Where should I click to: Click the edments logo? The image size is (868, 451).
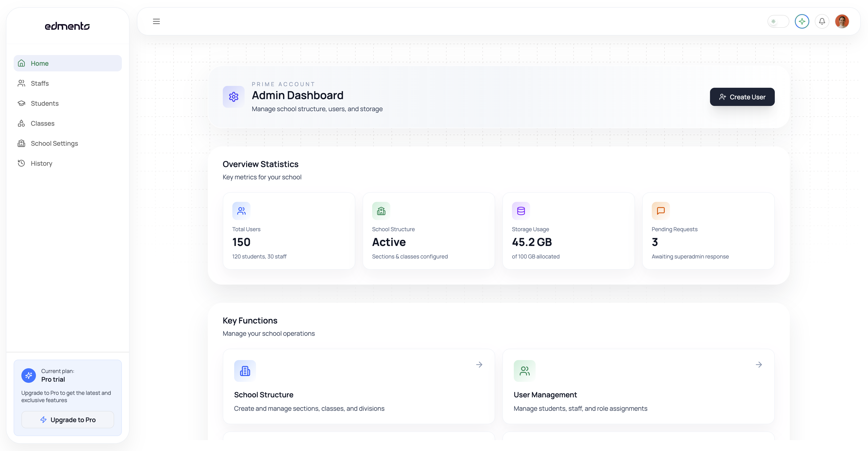67,26
